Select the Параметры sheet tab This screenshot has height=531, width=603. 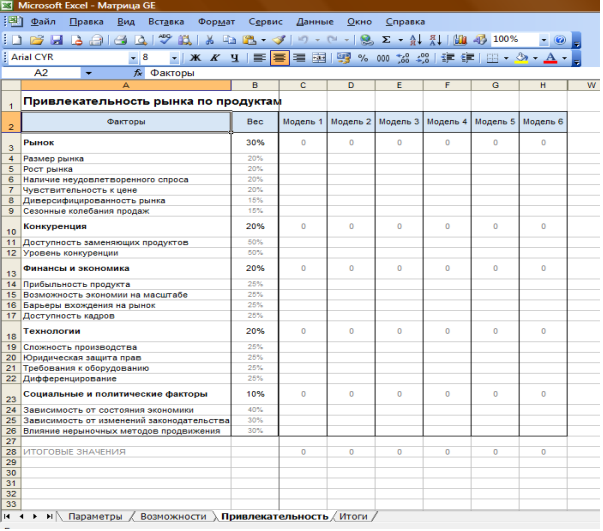[95, 516]
